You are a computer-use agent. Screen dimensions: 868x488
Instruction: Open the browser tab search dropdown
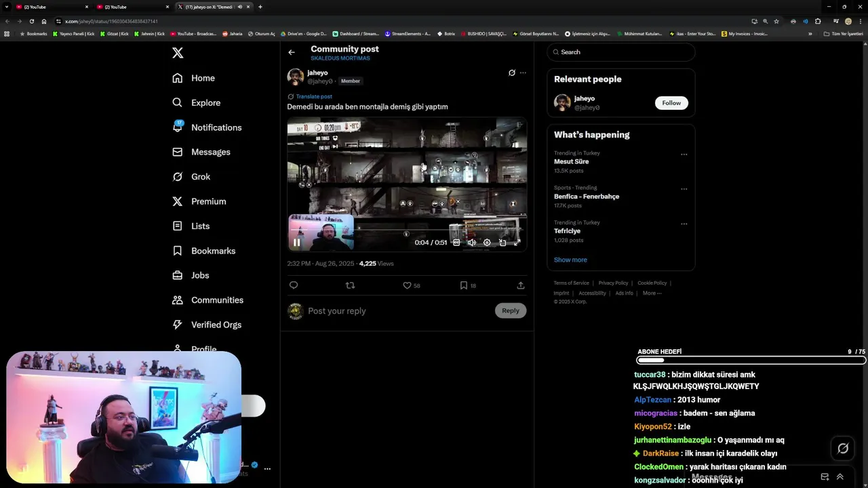tap(7, 7)
